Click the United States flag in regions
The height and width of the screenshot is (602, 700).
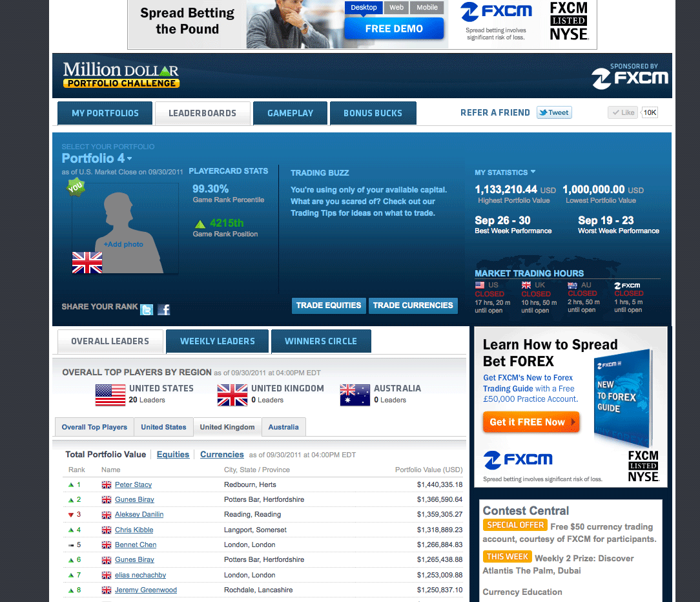(110, 395)
